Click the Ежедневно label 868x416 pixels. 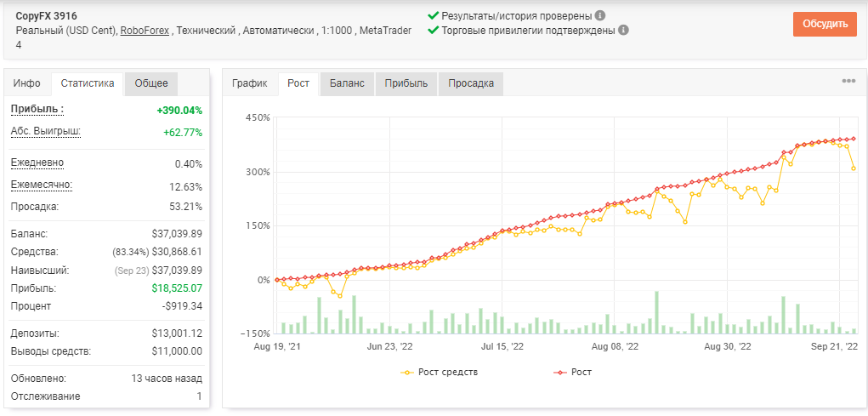pos(37,162)
